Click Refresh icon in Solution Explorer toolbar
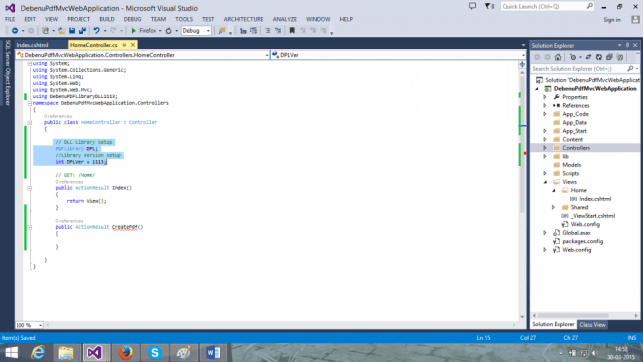 599,57
